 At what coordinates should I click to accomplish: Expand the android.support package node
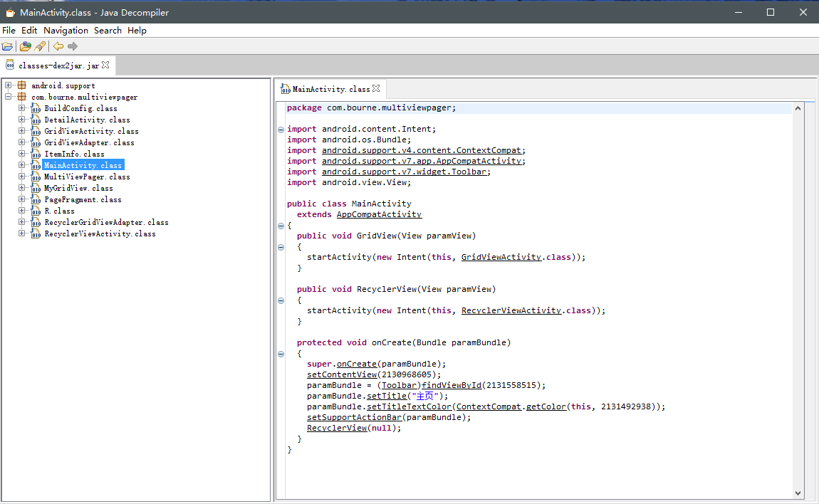tap(9, 85)
